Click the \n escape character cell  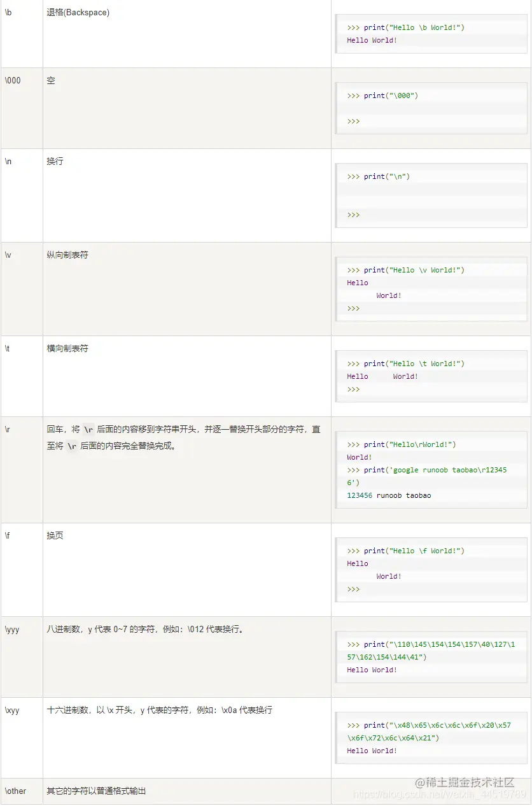(x=22, y=195)
